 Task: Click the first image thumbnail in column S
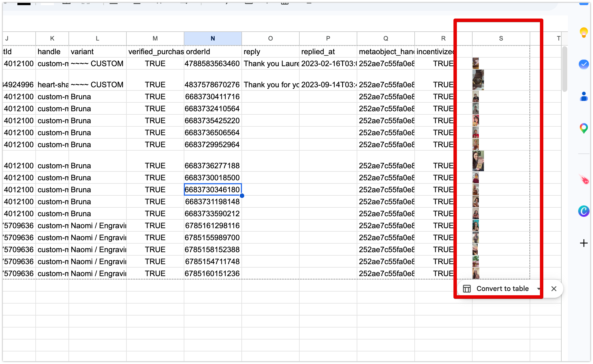(475, 63)
